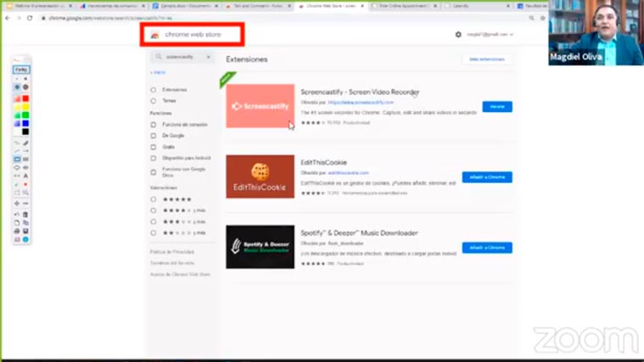
Task: Click the Screencastify extension thumbnail
Action: tap(260, 106)
